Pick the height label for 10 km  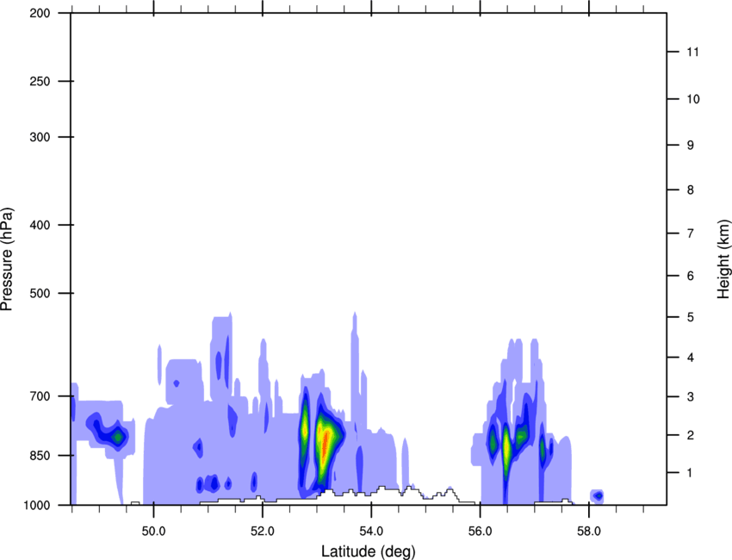(693, 99)
